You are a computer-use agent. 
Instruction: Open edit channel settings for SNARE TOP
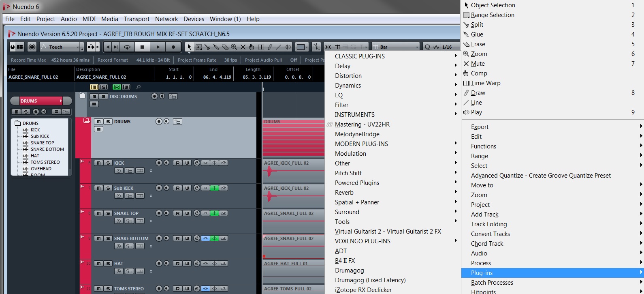coord(196,213)
